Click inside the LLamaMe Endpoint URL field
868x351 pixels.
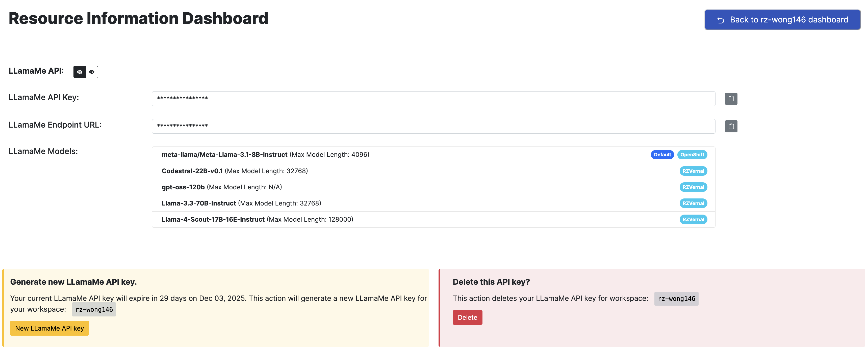(433, 126)
